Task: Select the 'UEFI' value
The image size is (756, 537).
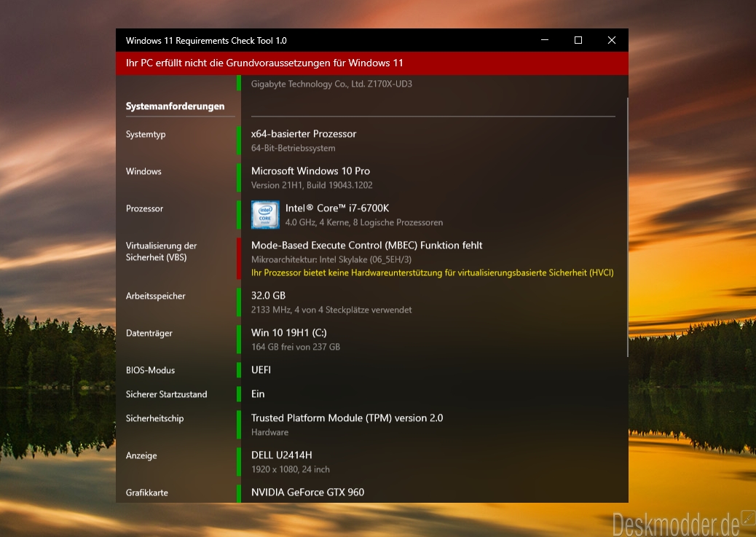Action: pos(261,369)
